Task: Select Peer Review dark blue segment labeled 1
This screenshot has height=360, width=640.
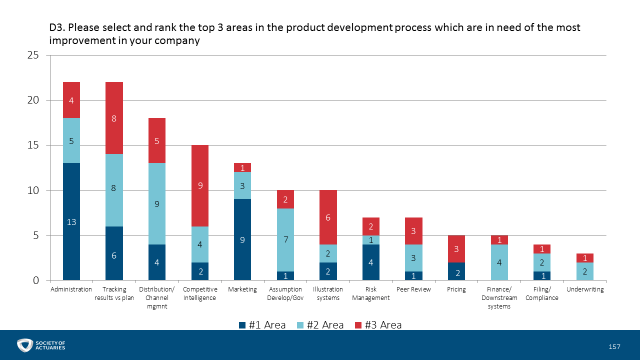Action: tap(413, 276)
